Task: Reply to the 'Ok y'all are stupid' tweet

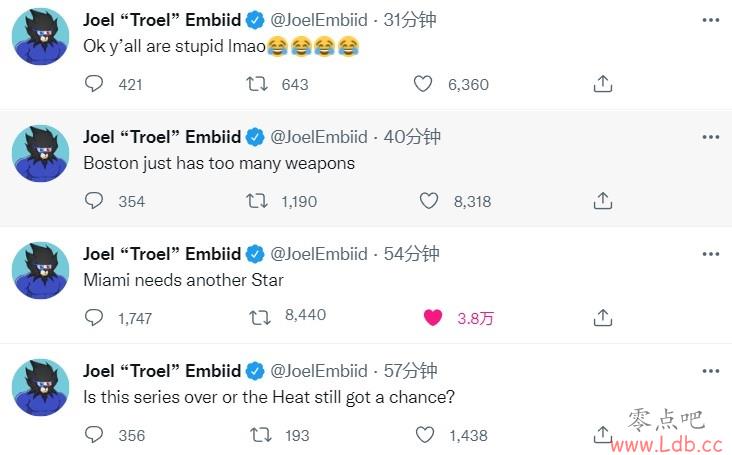Action: [x=94, y=84]
